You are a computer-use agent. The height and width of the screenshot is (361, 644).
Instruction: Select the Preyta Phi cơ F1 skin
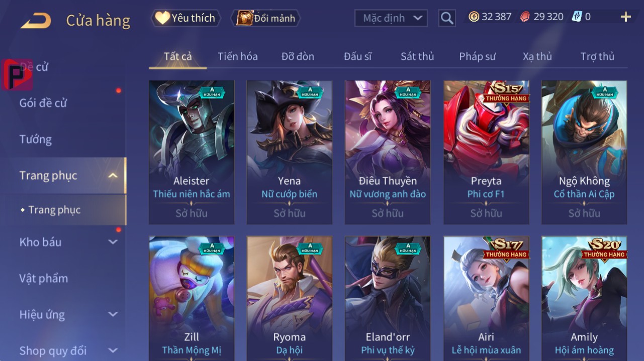[486, 152]
